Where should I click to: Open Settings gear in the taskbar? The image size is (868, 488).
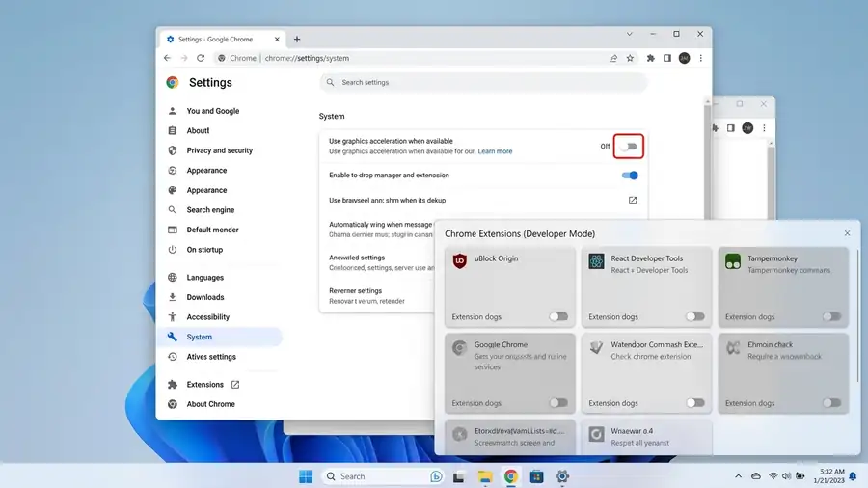pos(562,476)
